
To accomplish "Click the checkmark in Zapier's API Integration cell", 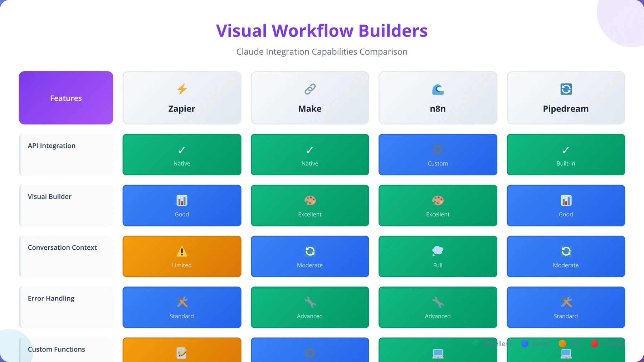I will coord(182,150).
